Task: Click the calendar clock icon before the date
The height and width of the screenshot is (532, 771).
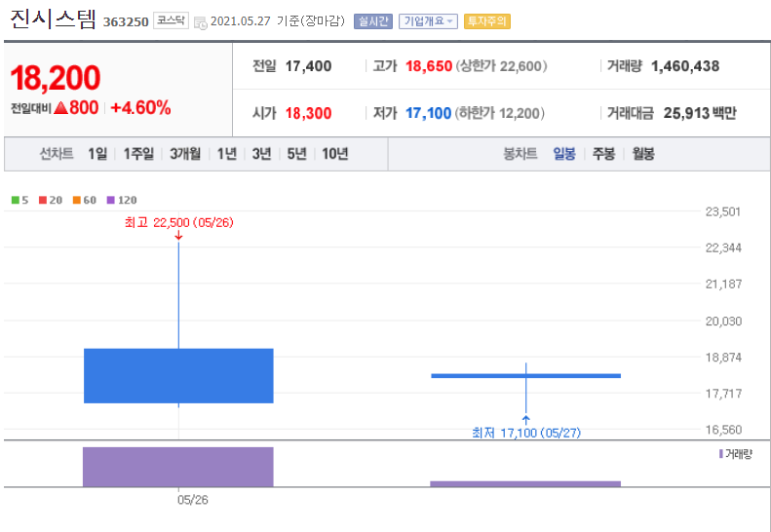Action: click(x=201, y=22)
